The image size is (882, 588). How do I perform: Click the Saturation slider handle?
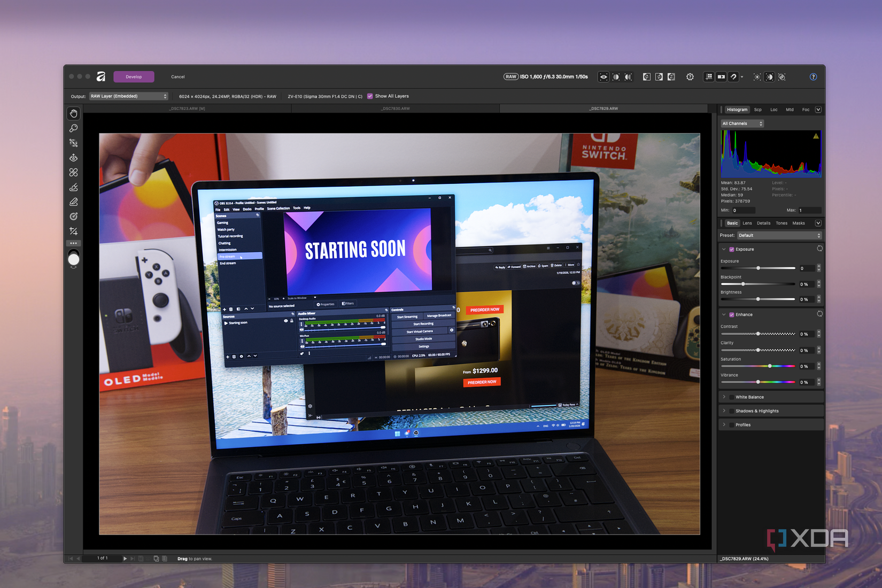pyautogui.click(x=770, y=366)
